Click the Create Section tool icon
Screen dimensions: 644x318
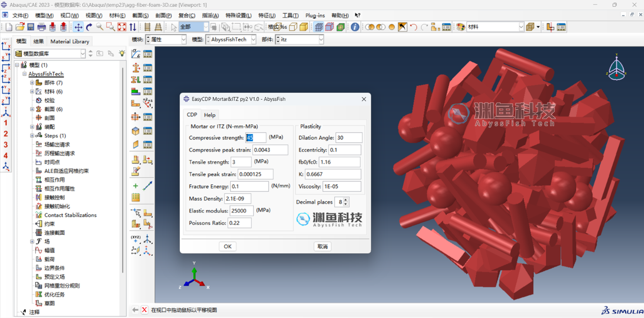pos(136,67)
